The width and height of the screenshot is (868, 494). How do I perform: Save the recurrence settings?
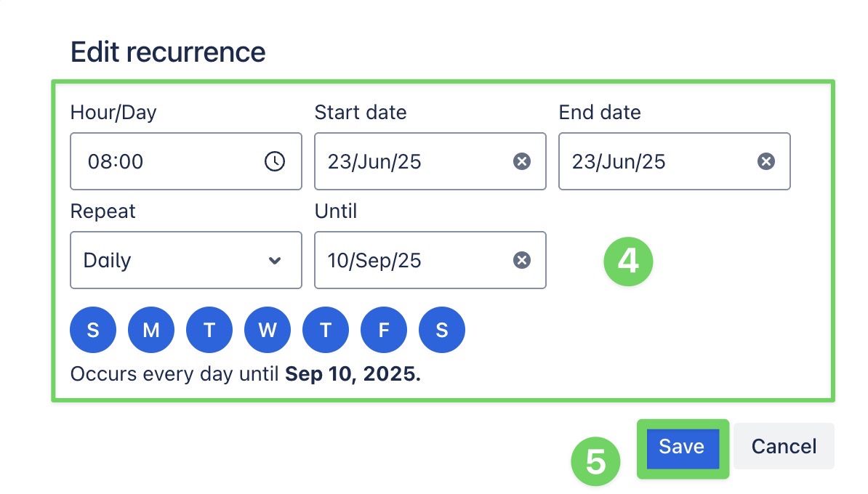682,447
